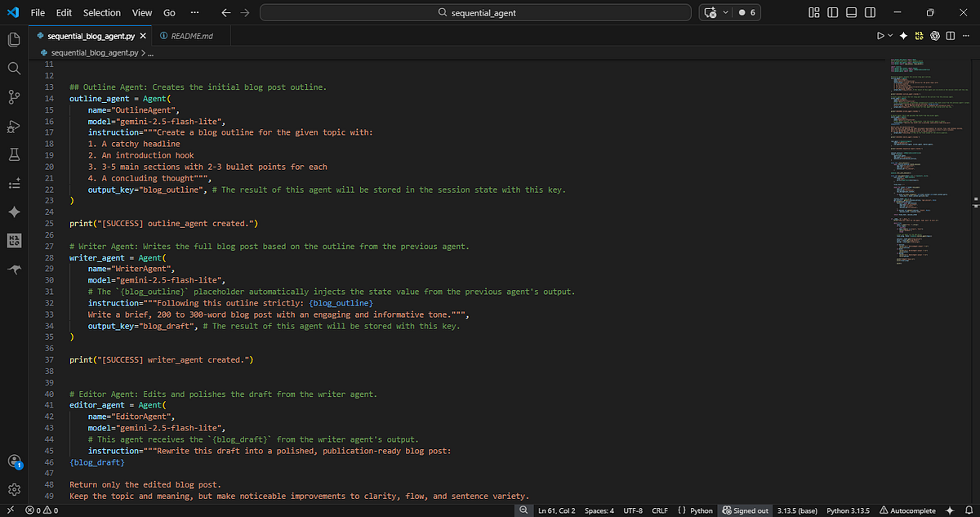Open the Source Control view
This screenshot has width=980, height=517.
pos(13,97)
